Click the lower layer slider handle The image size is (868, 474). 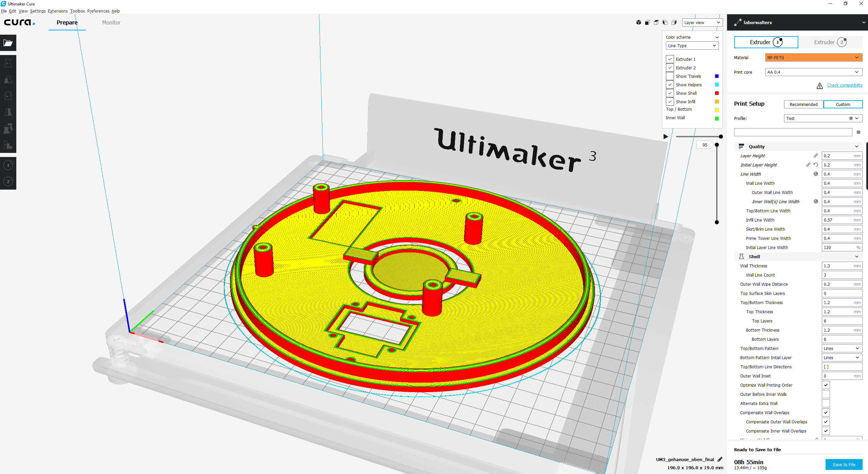point(717,222)
